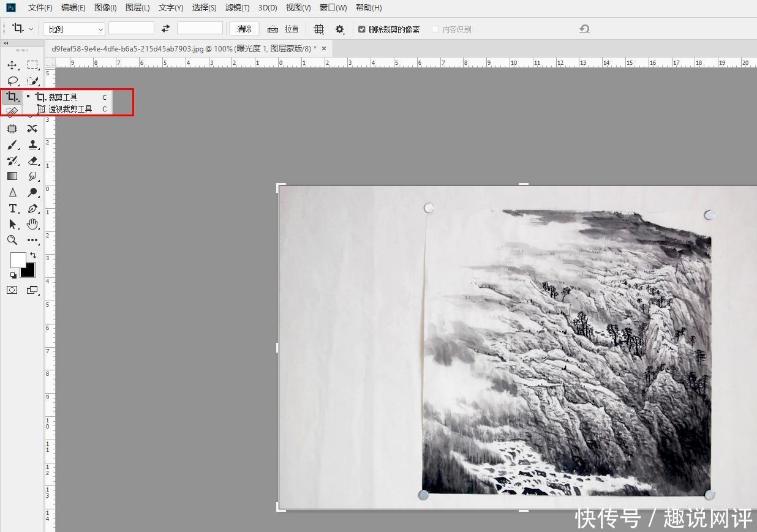Change the screen mode
The image size is (757, 532).
click(x=32, y=290)
